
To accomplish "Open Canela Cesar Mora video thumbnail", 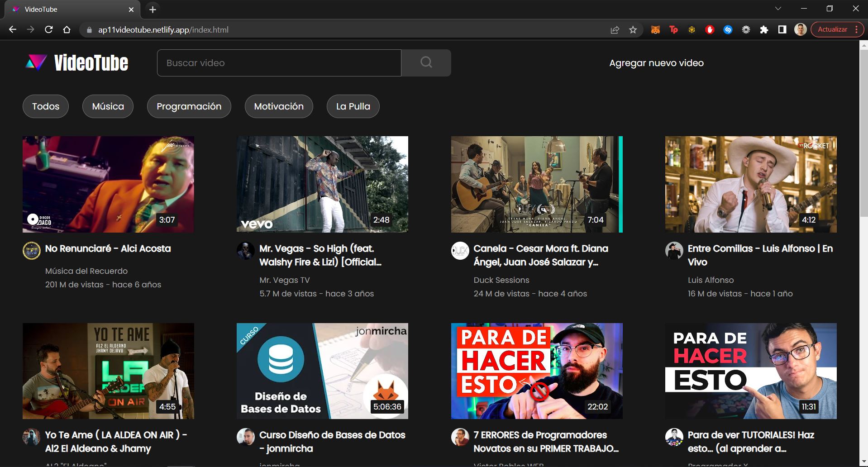I will [537, 184].
